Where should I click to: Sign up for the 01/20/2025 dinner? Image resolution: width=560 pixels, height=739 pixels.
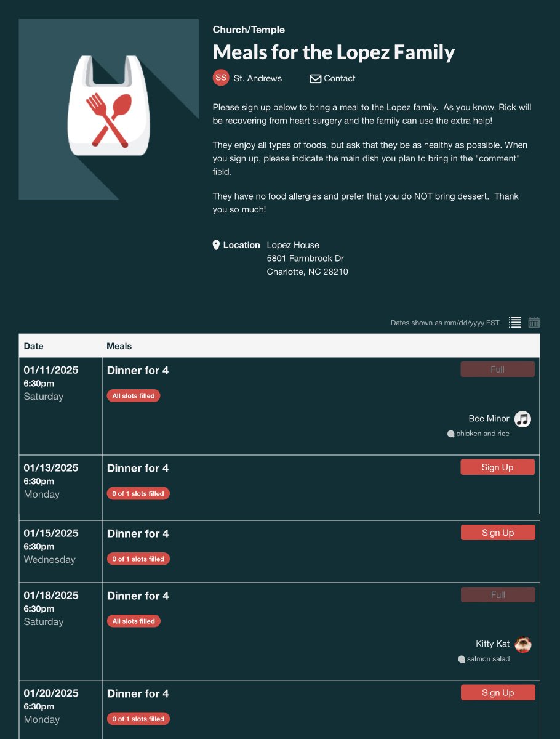click(498, 693)
